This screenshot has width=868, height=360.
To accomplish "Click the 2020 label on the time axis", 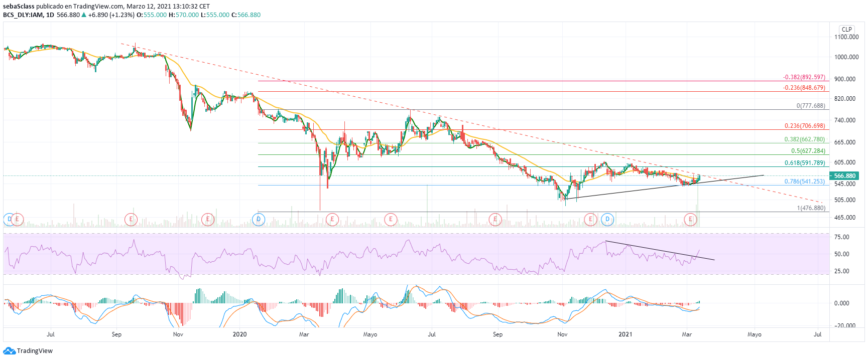I will [x=240, y=334].
